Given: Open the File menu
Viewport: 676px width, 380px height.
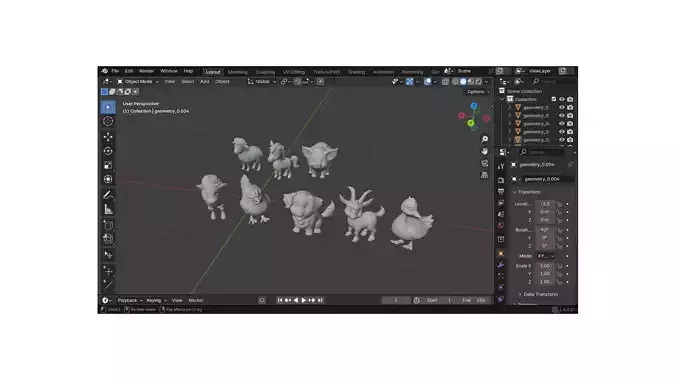Looking at the screenshot, I should [115, 71].
